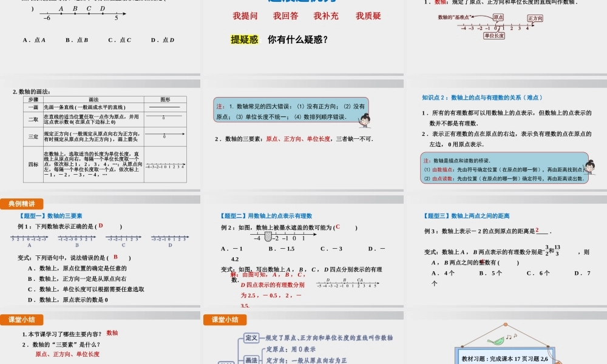The height and width of the screenshot is (364, 607).
Task: Click the 定义 box in the mind map
Action: point(251,338)
